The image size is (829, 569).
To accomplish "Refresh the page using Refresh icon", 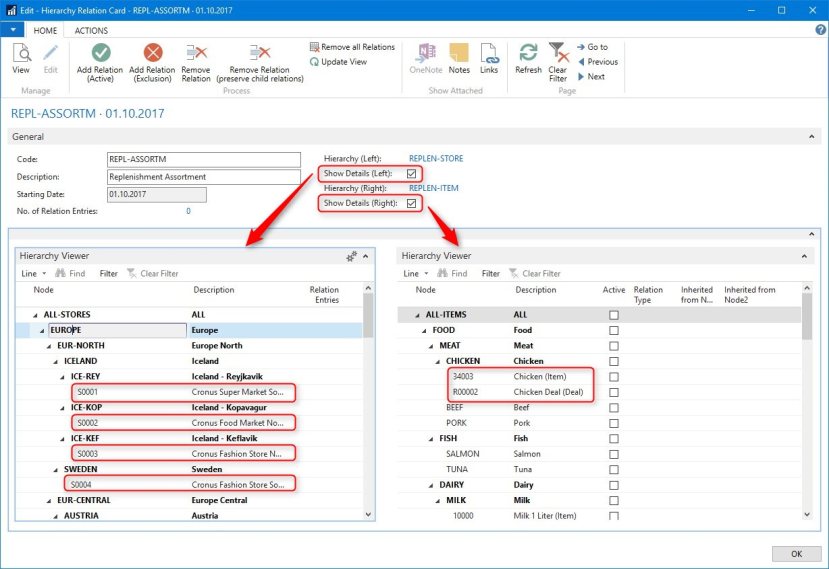I will pyautogui.click(x=528, y=53).
